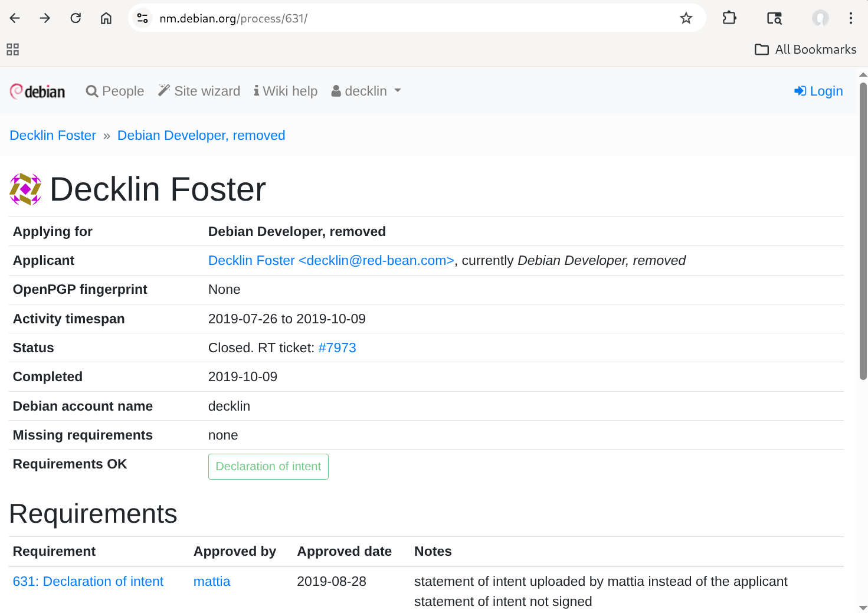Open RT ticket #7973 link
The width and height of the screenshot is (868, 613).
[337, 348]
